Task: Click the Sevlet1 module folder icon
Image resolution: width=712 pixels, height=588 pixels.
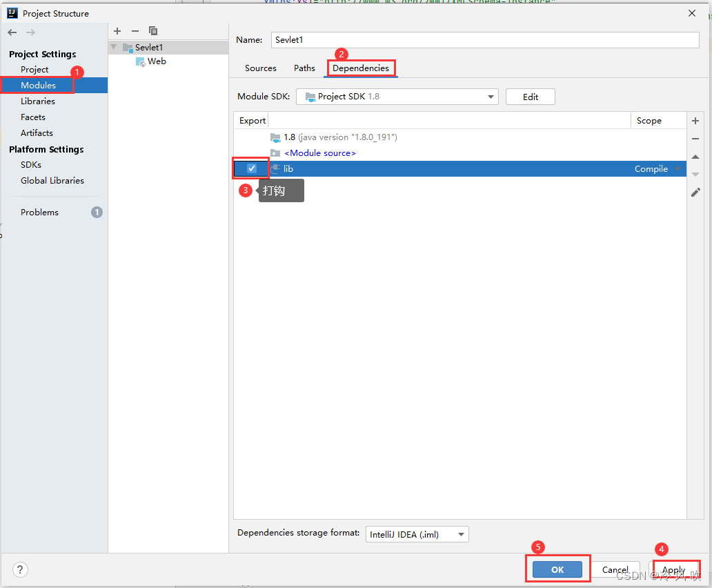Action: pos(128,47)
